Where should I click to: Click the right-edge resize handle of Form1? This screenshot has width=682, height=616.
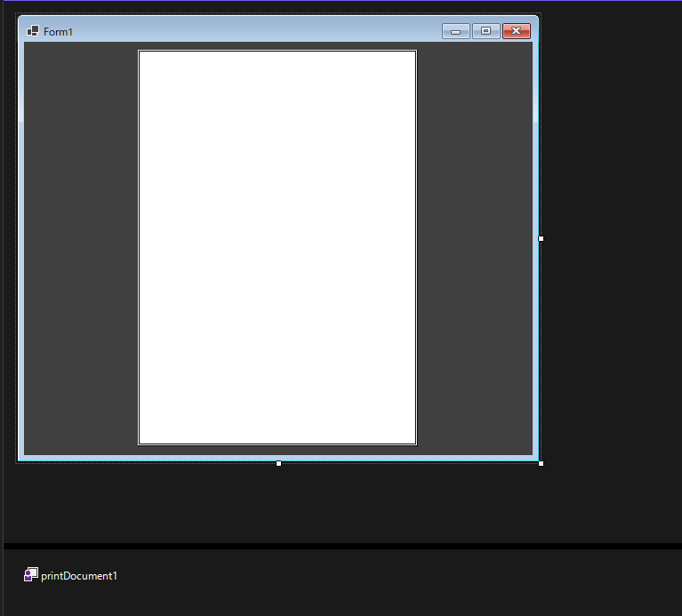[541, 238]
